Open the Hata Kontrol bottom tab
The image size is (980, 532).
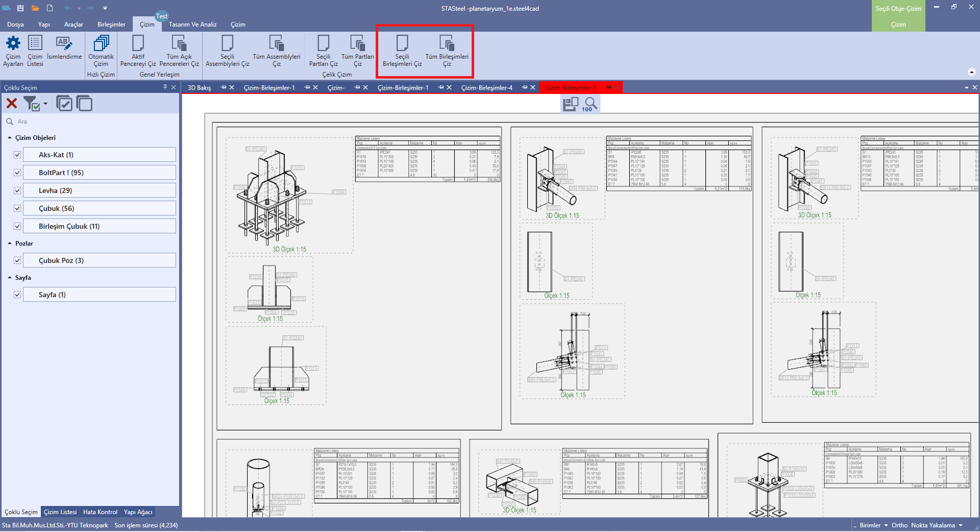click(100, 512)
